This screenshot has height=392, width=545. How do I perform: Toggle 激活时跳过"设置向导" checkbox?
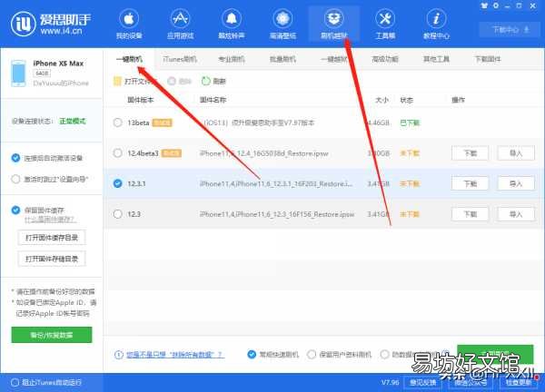pos(15,179)
